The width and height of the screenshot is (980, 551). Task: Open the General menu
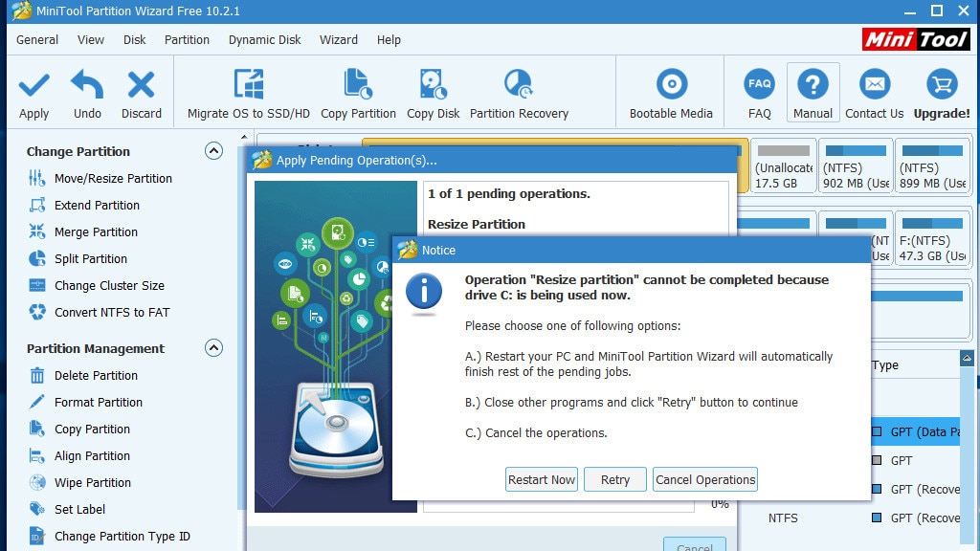[x=37, y=40]
